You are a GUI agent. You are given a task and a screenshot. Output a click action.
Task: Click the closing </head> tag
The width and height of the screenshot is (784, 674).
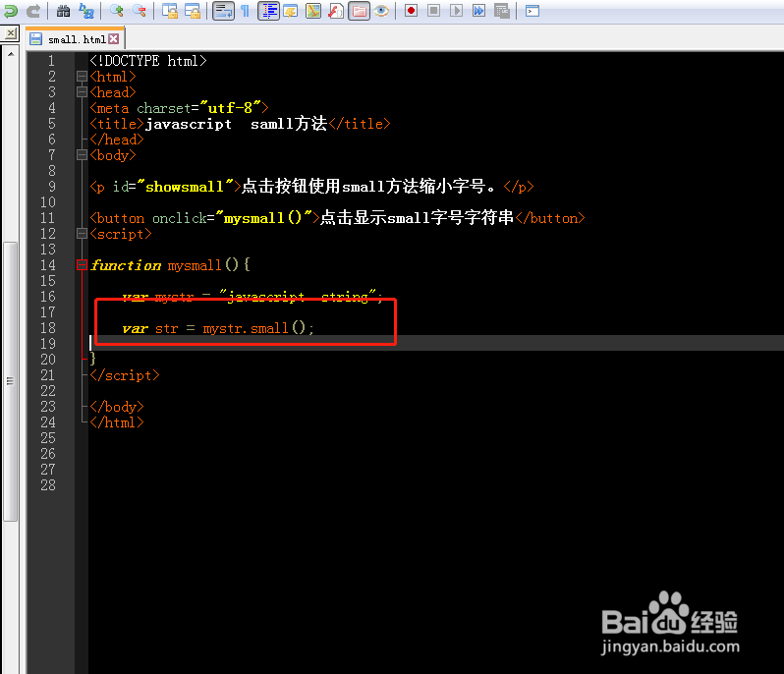tap(117, 140)
